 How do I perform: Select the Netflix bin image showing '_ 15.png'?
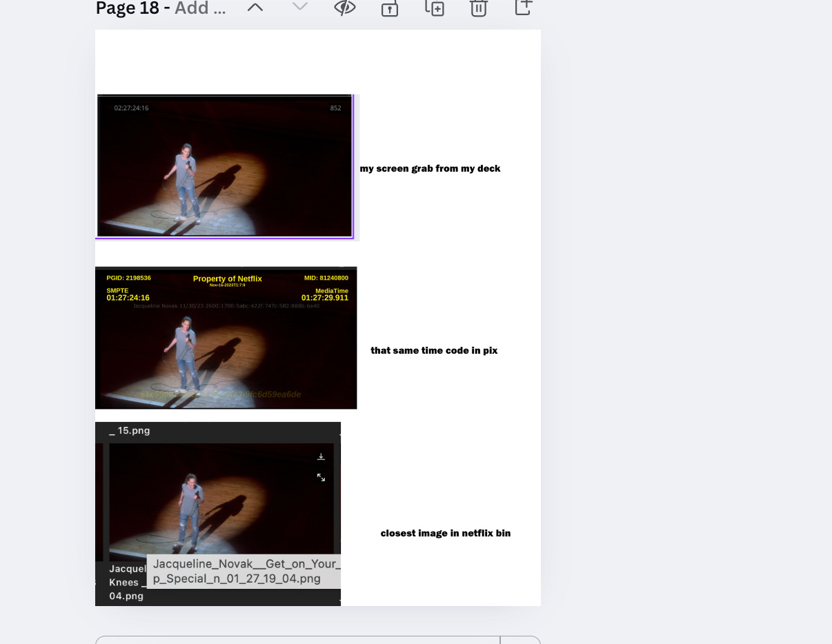coord(218,514)
